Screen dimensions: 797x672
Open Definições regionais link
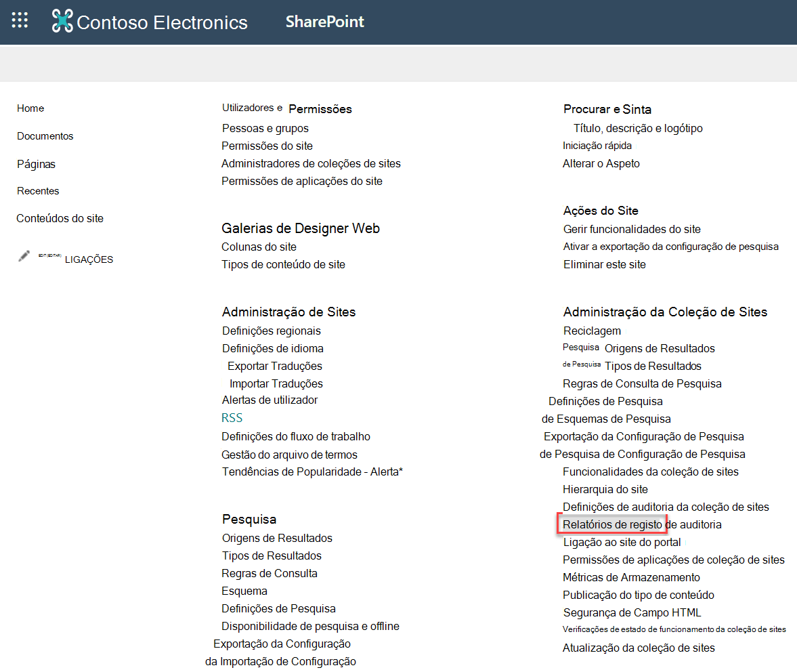272,331
